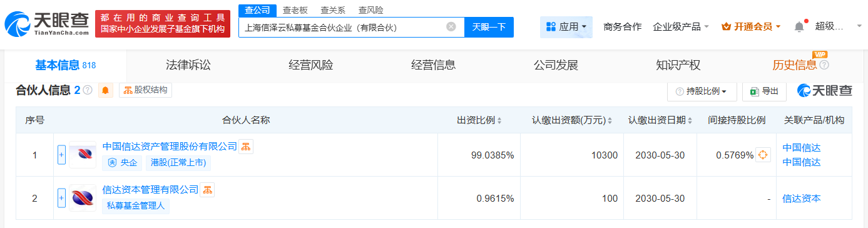The height and width of the screenshot is (228, 868).
Task: Switch to 查老板 search tab
Action: (x=295, y=10)
